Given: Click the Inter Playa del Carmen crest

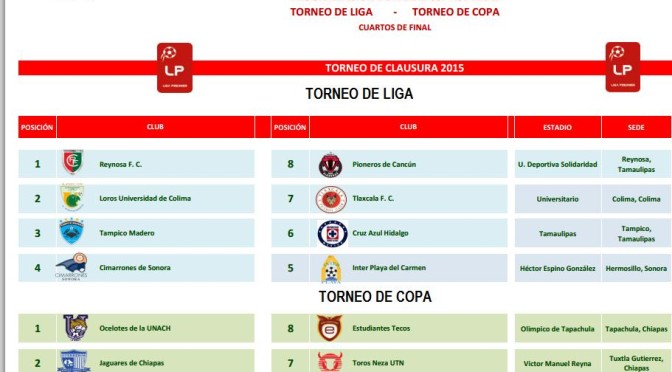Looking at the screenshot, I should coord(331,269).
